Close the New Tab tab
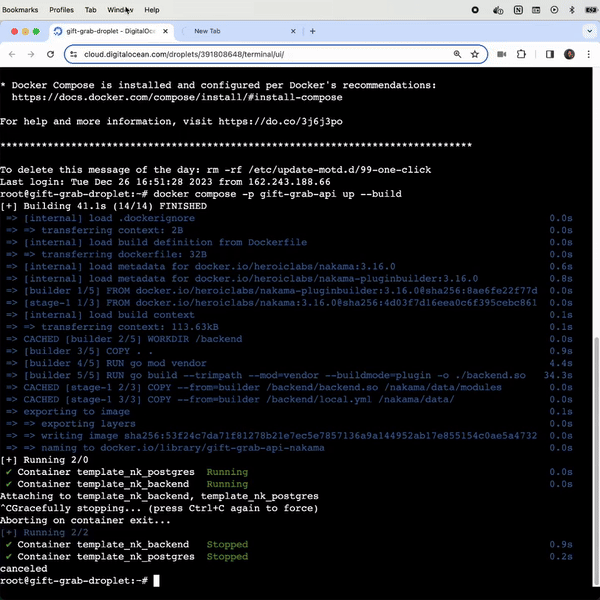 tap(293, 31)
